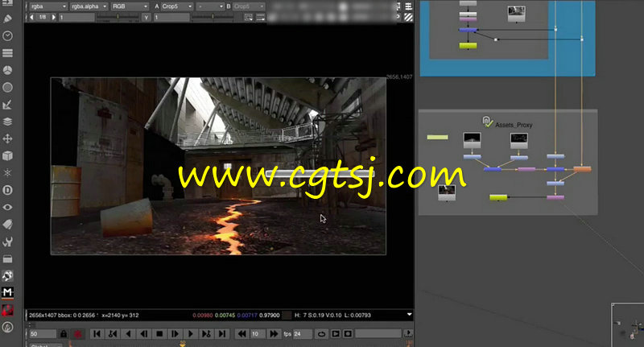Click the gain value input field

76,17
